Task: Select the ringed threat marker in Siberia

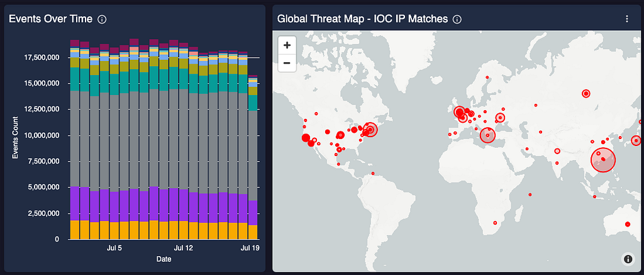Action: (x=586, y=94)
